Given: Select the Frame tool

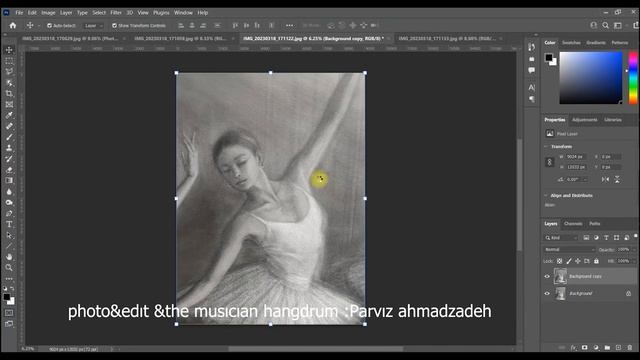Looking at the screenshot, I should [x=9, y=104].
